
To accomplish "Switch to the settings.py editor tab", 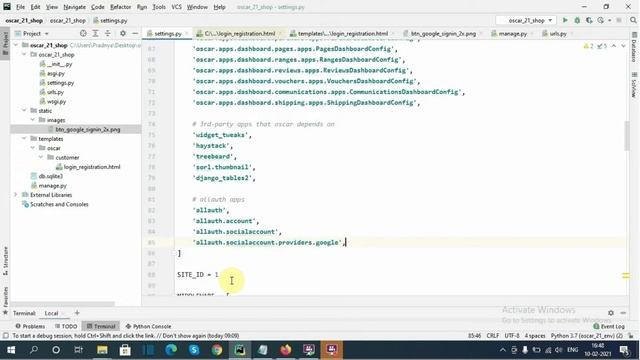I will [x=167, y=33].
